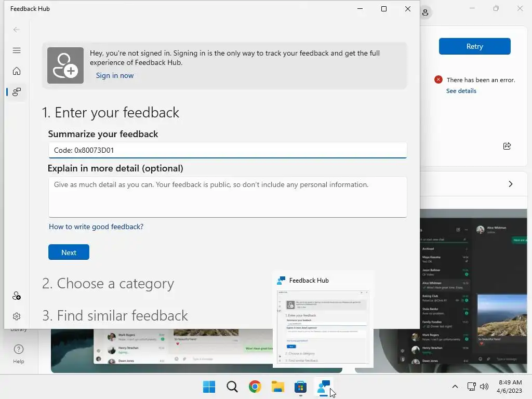Select the Choose a category step heading
The image size is (532, 399).
click(108, 284)
